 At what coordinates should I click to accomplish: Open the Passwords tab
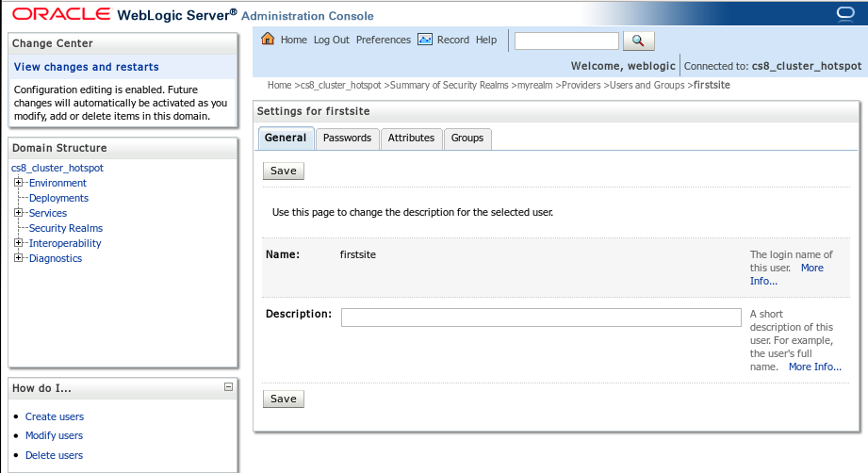347,139
